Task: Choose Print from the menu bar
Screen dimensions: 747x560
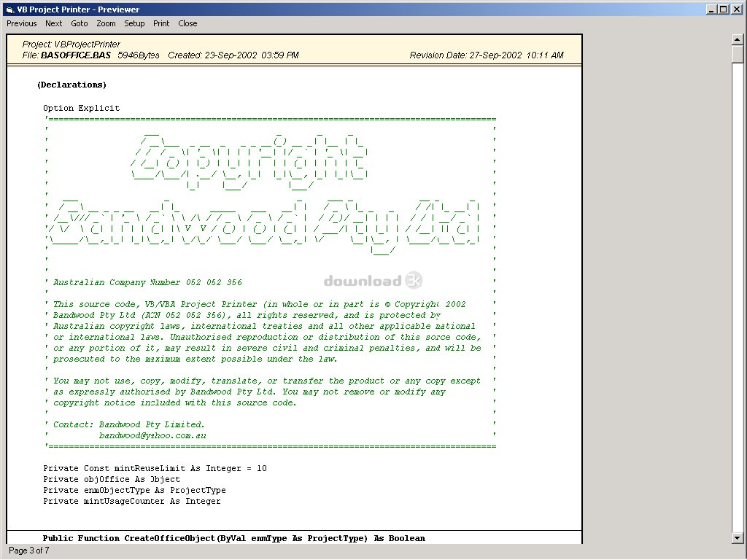Action: (161, 23)
